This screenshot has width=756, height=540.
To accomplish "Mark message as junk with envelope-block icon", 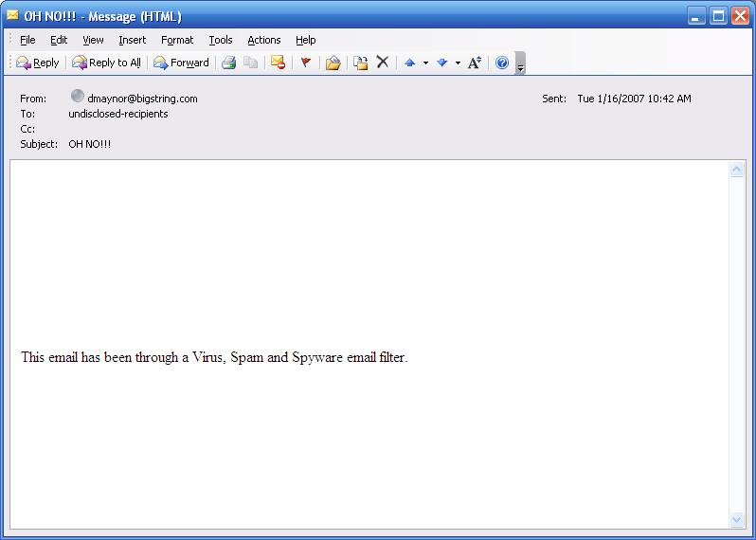I will pos(278,63).
